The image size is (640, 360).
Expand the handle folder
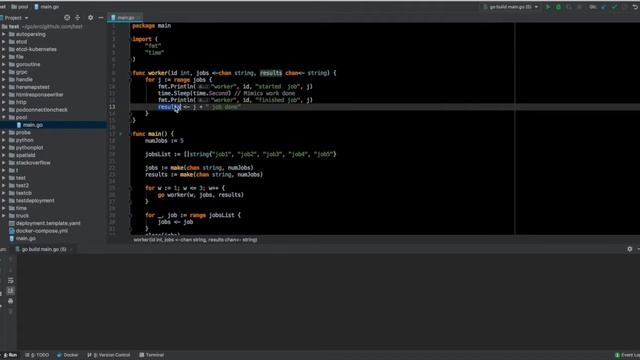click(4, 80)
